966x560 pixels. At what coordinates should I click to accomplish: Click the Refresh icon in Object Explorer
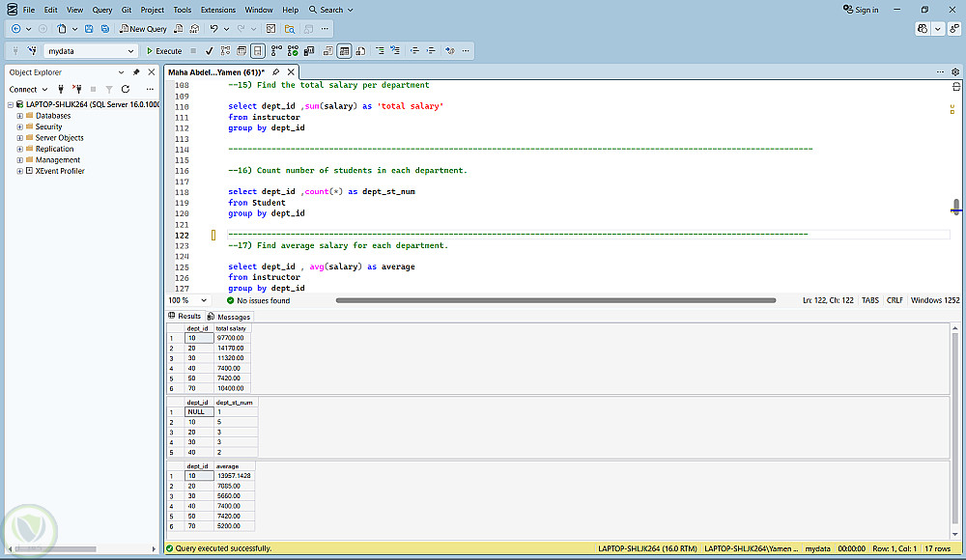coord(125,89)
